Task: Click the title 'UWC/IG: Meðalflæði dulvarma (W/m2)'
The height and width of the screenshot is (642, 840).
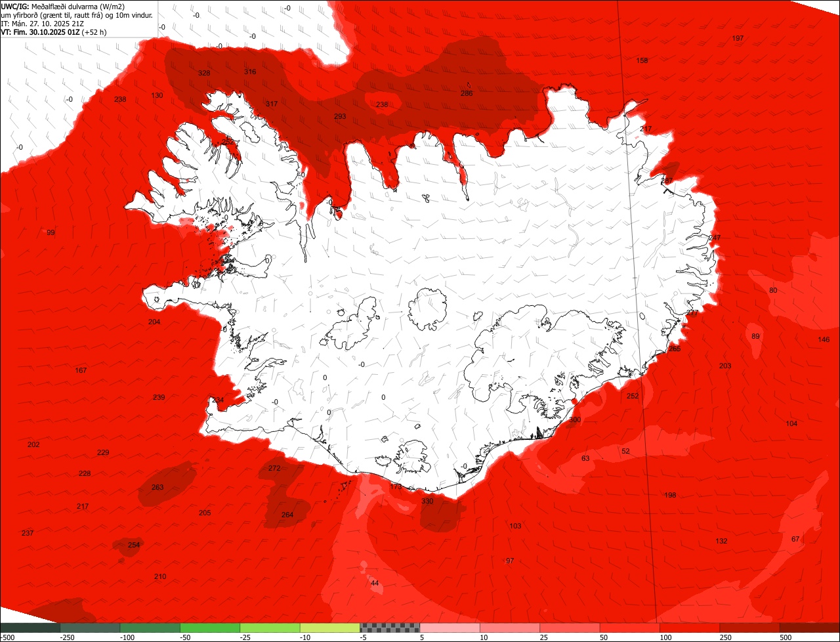Action: pyautogui.click(x=63, y=7)
